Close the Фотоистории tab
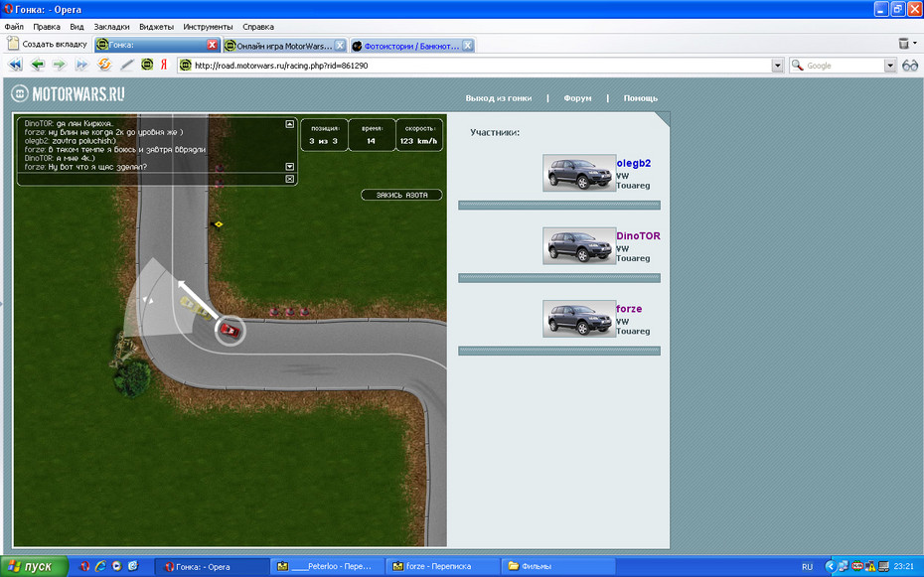This screenshot has width=924, height=577. pyautogui.click(x=467, y=46)
